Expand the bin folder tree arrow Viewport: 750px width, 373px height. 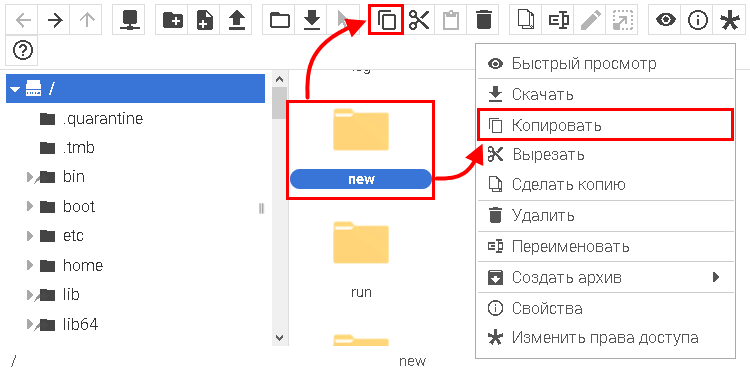click(x=31, y=177)
